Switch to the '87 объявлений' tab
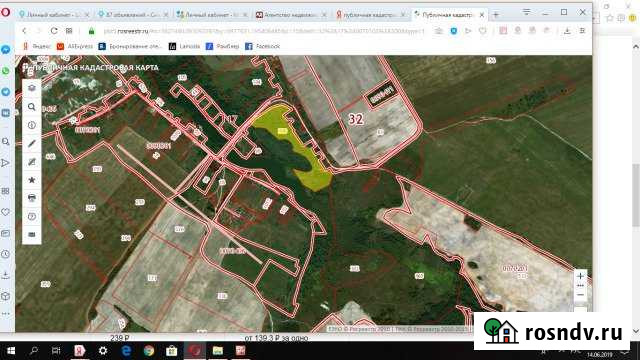Screen dimensions: 640x360 click(133, 15)
